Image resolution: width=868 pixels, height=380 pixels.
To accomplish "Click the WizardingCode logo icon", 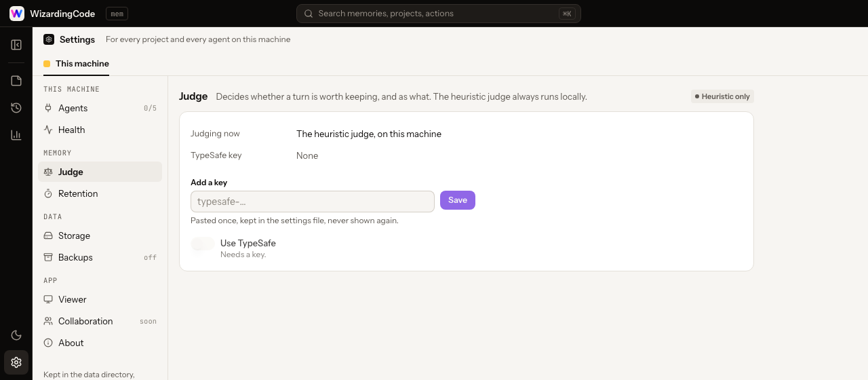I will 17,14.
